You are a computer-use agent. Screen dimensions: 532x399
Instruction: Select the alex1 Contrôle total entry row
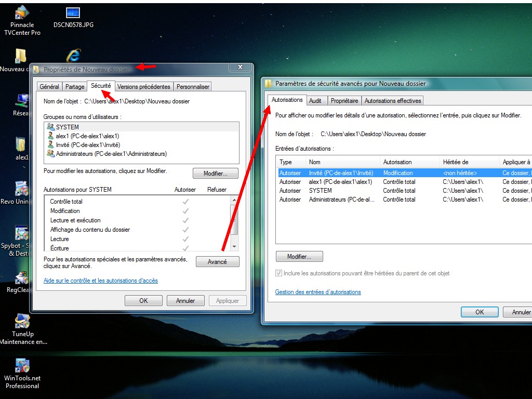click(364, 182)
